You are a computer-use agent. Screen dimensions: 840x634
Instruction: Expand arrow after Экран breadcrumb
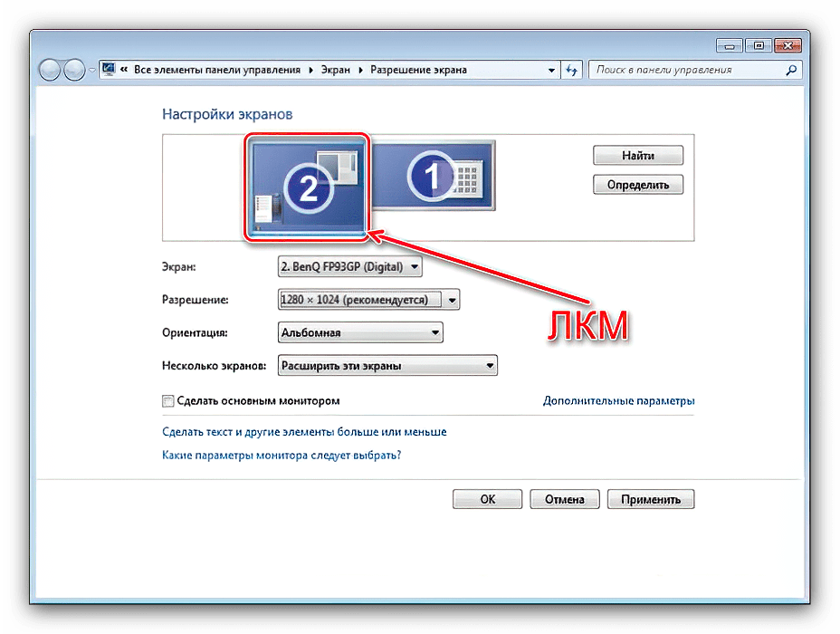[360, 71]
